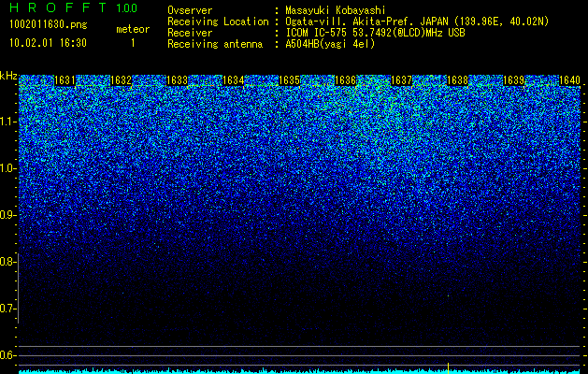This screenshot has width=588, height=374.
Task: Click the HROFFT title text
Action: coord(58,7)
